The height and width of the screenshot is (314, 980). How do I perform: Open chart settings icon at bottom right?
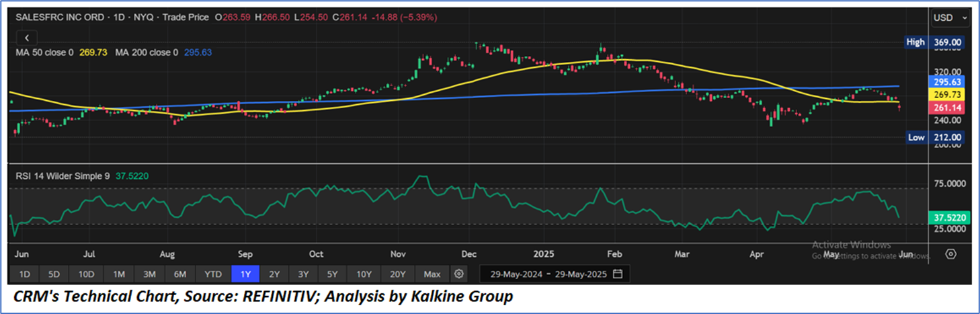(950, 254)
